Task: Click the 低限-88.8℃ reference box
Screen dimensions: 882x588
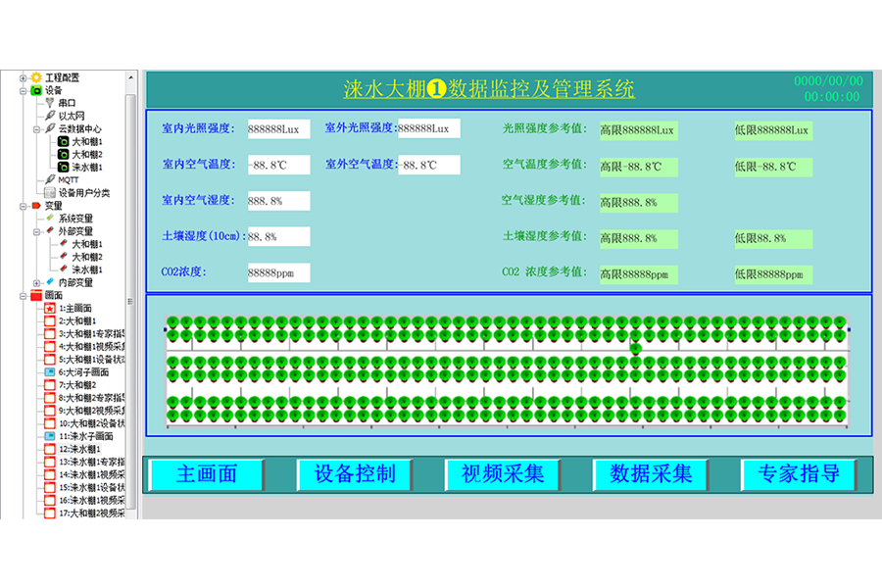Action: coord(773,167)
